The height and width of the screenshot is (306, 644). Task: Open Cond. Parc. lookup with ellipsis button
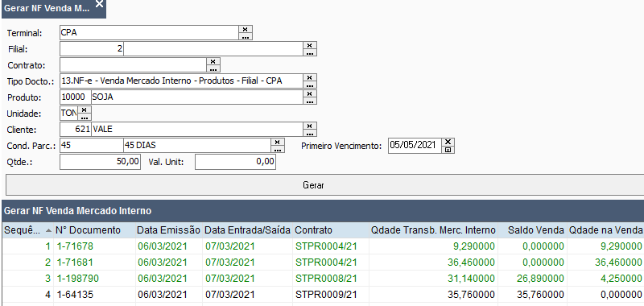tap(278, 149)
